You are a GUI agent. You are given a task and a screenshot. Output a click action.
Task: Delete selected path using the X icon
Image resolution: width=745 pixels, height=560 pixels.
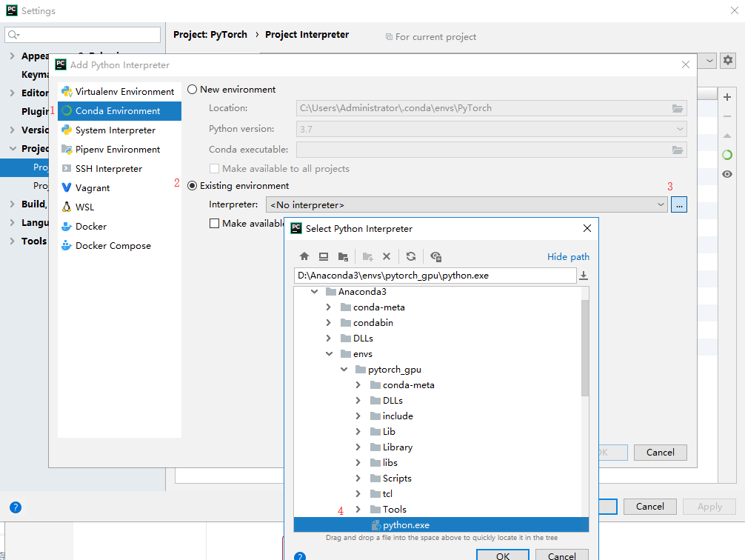[385, 256]
